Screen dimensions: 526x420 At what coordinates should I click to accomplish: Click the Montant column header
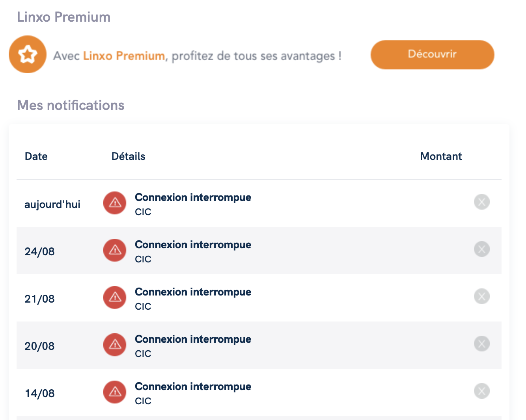click(441, 156)
